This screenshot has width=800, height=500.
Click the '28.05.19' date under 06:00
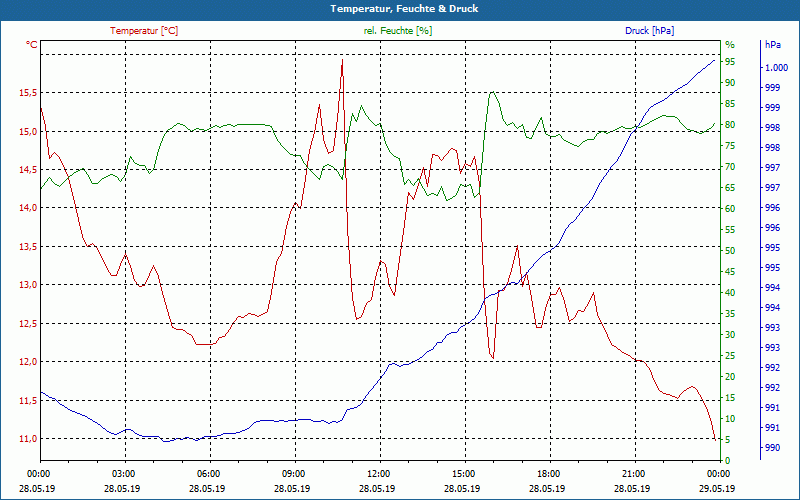pyautogui.click(x=207, y=488)
